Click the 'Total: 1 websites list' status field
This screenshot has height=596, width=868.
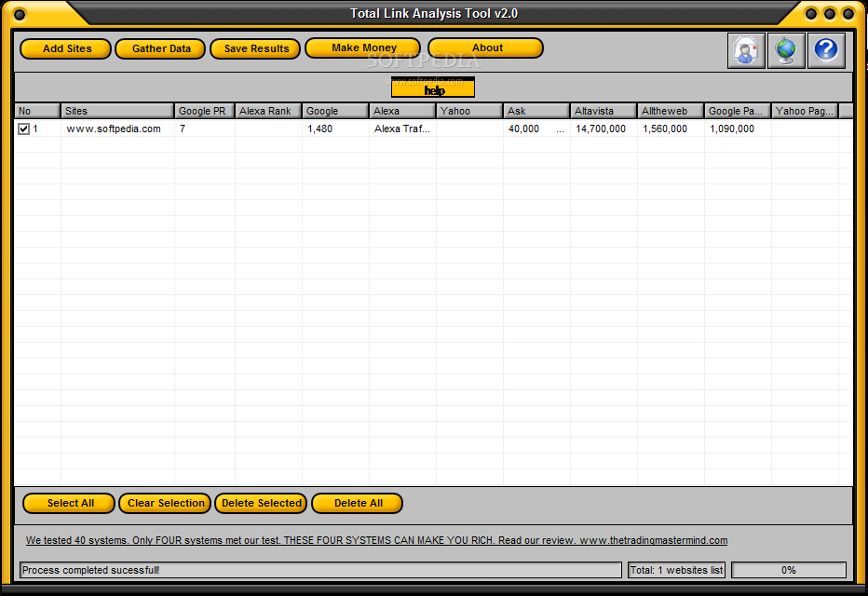[676, 570]
